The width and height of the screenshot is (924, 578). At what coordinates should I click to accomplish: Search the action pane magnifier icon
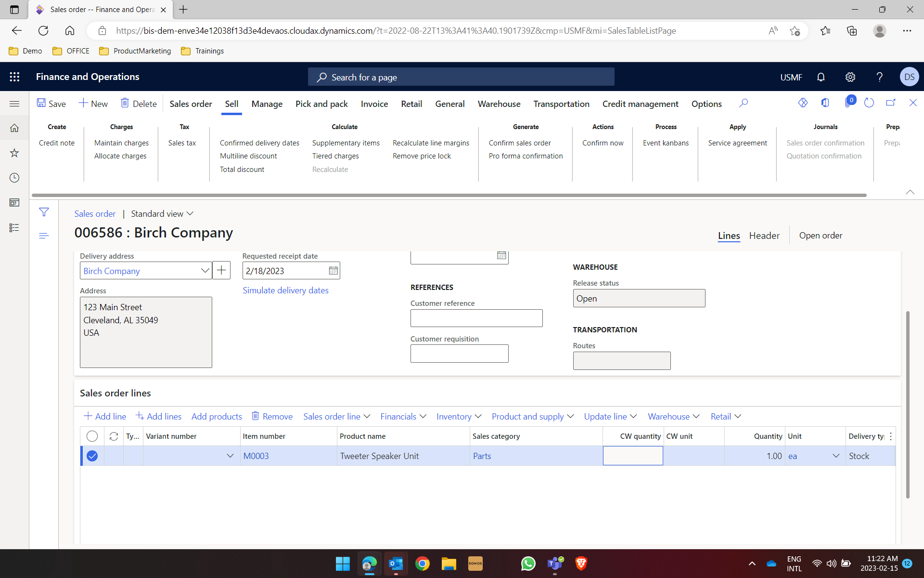point(744,103)
